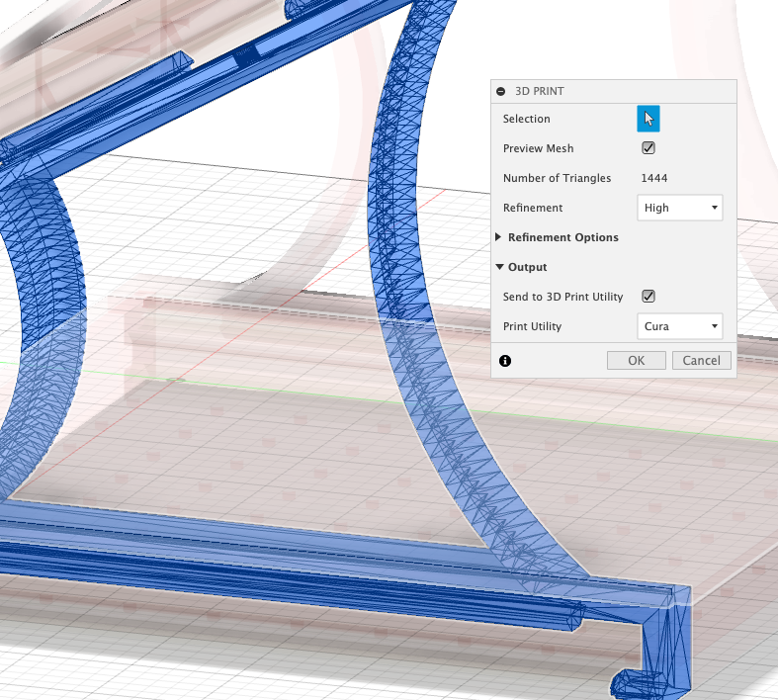This screenshot has width=778, height=700.
Task: Click the Preview Mesh label
Action: 538,148
